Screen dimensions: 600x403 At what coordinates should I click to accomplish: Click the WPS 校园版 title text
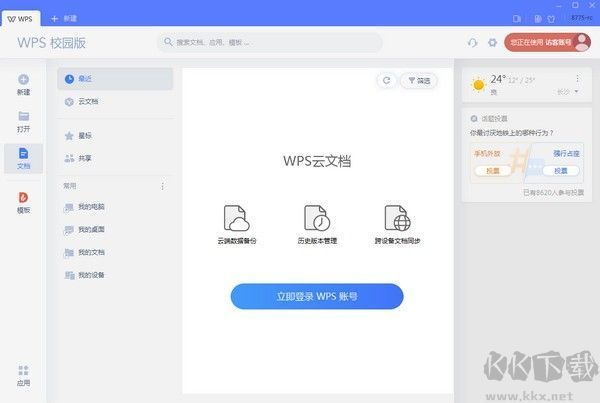52,43
